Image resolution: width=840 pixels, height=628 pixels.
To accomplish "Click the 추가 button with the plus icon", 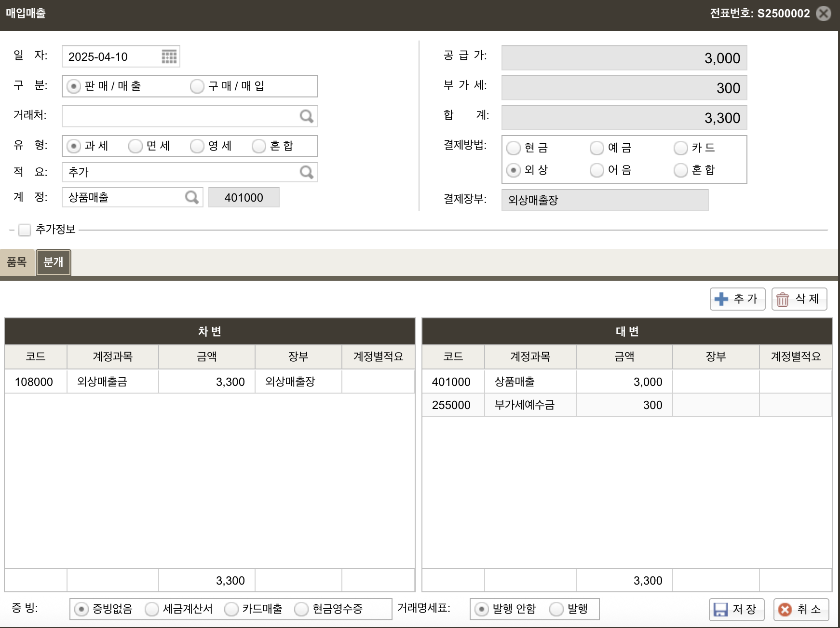I will click(x=737, y=299).
